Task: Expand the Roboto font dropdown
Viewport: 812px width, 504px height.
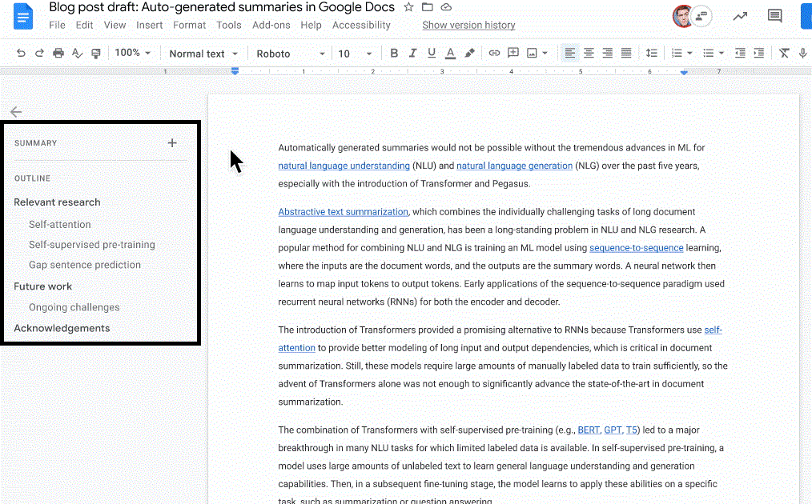Action: [290, 54]
